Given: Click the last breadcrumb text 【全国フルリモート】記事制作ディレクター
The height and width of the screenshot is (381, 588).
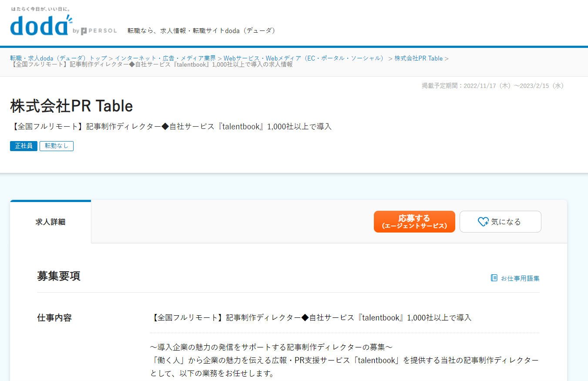Looking at the screenshot, I should [x=151, y=64].
